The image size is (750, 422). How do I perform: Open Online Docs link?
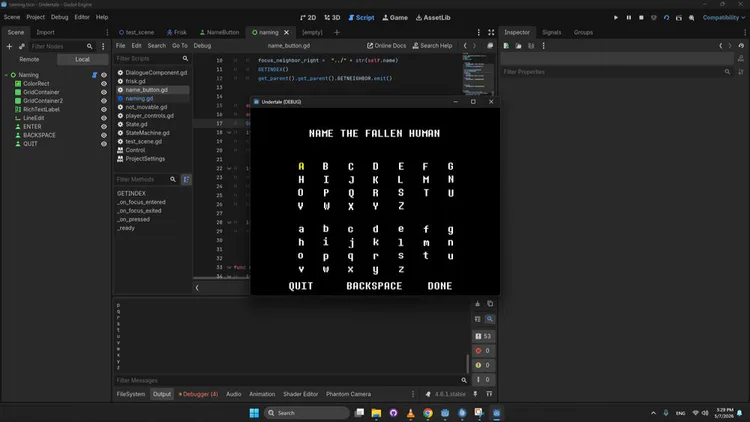click(386, 46)
